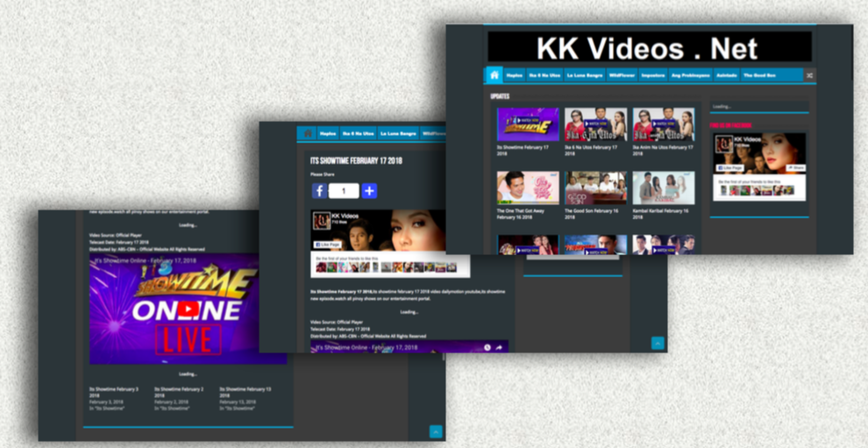Screen dimensions: 868x448
Task: Click the homepage sidebar 'Loading...' search box
Action: click(x=759, y=106)
